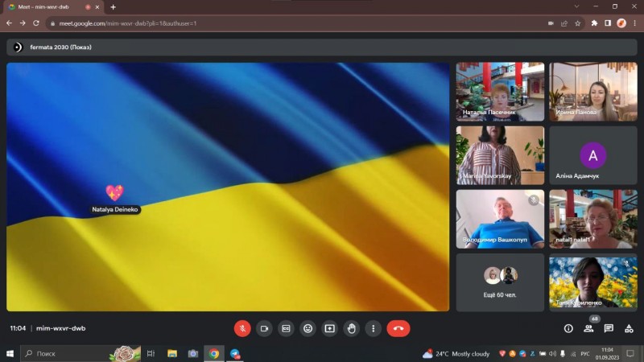The image size is (644, 362).
Task: Raise your hand in the meeting
Action: coord(351,328)
